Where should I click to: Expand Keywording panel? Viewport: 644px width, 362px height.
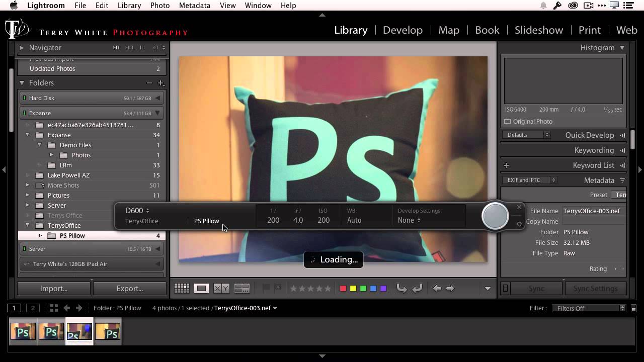click(x=623, y=150)
